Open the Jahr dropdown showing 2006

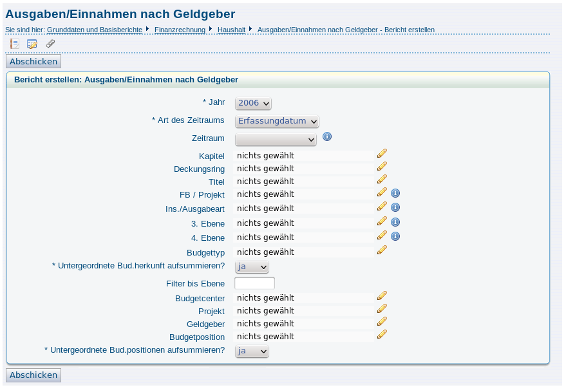[x=253, y=103]
